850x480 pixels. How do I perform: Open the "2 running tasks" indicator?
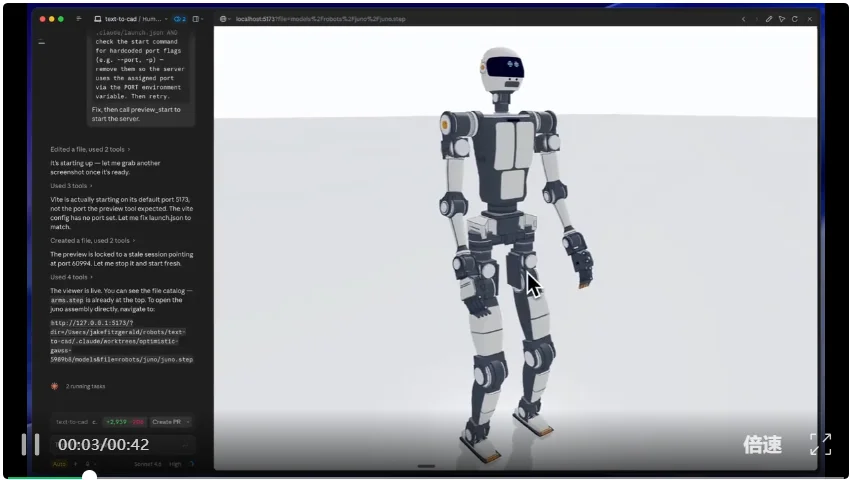click(79, 386)
